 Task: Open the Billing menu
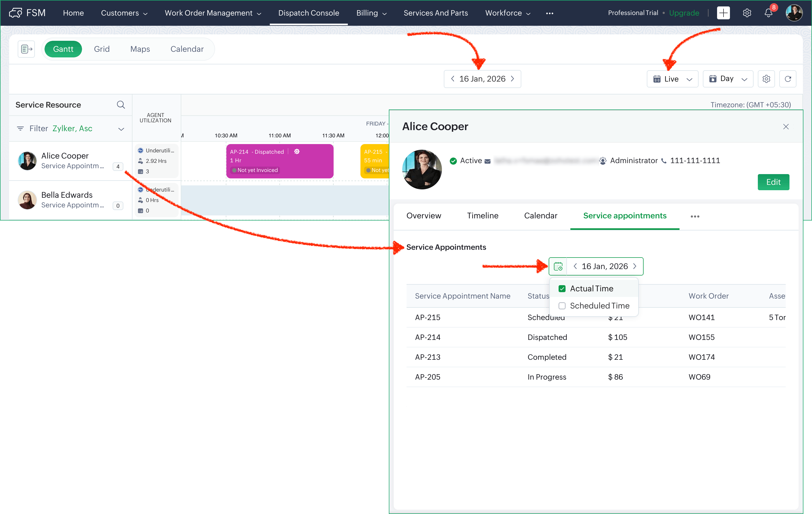pos(371,13)
